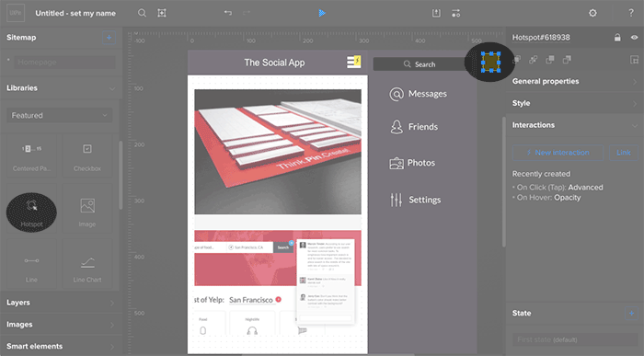Click the properties panel vertical scrollbar
The image size is (644, 356).
coord(504,182)
